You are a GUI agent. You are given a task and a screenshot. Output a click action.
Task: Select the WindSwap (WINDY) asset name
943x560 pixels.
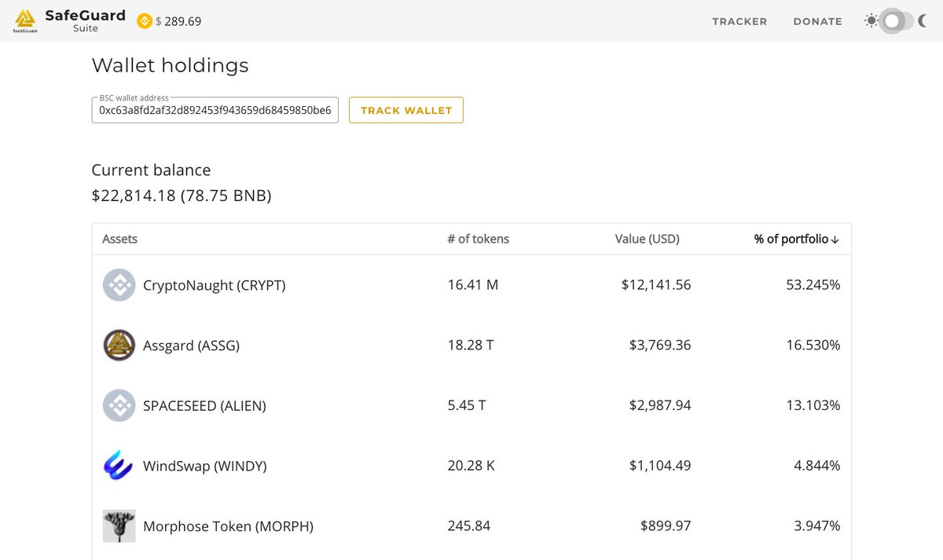click(x=205, y=466)
